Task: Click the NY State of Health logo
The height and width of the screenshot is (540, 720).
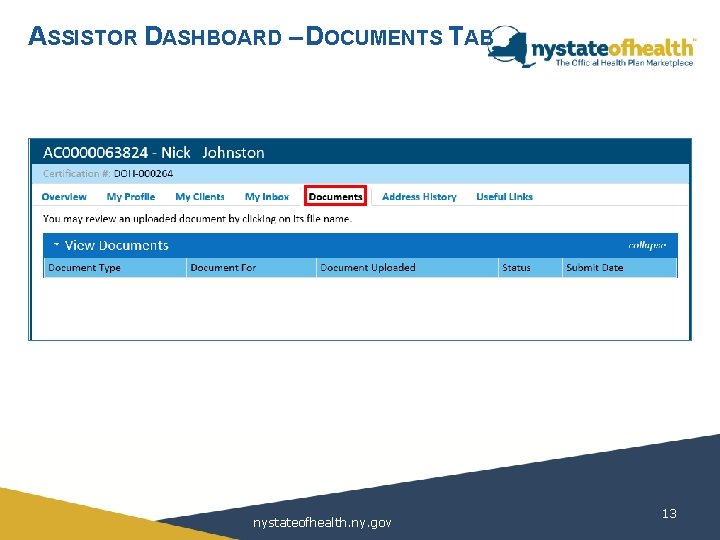Action: [x=591, y=47]
